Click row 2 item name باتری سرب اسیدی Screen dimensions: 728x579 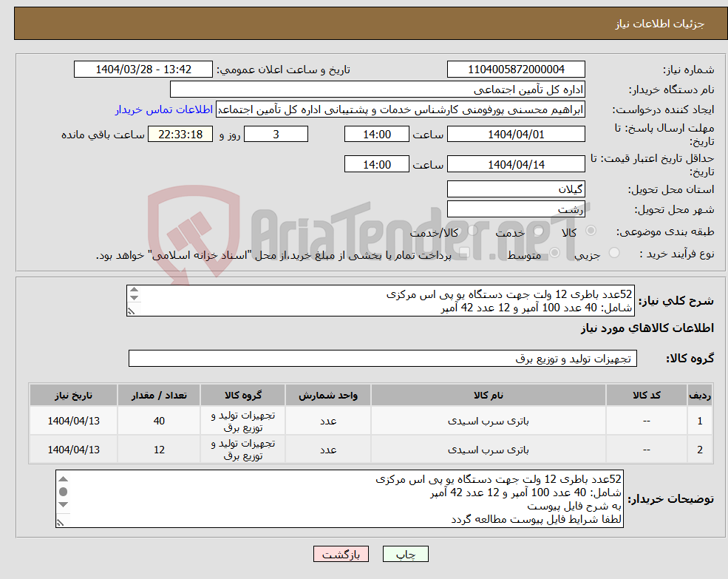coord(489,450)
